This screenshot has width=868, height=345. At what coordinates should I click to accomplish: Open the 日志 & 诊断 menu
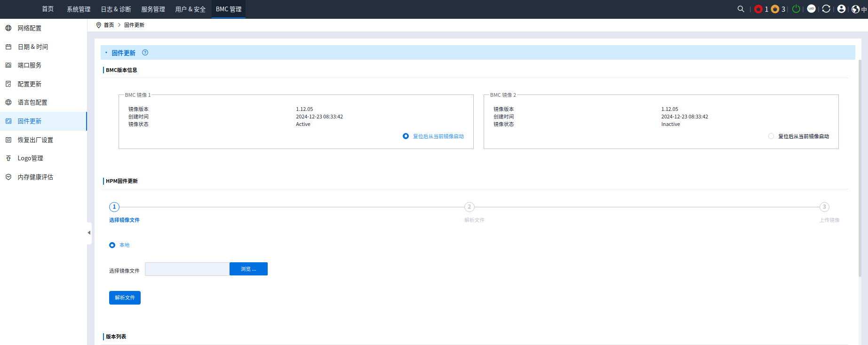coord(116,9)
